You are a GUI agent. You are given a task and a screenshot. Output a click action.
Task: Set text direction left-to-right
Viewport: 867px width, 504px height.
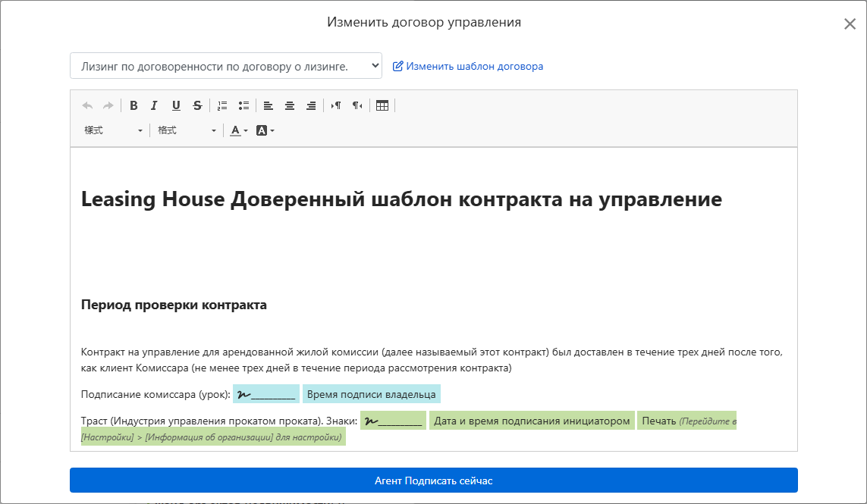pyautogui.click(x=335, y=105)
